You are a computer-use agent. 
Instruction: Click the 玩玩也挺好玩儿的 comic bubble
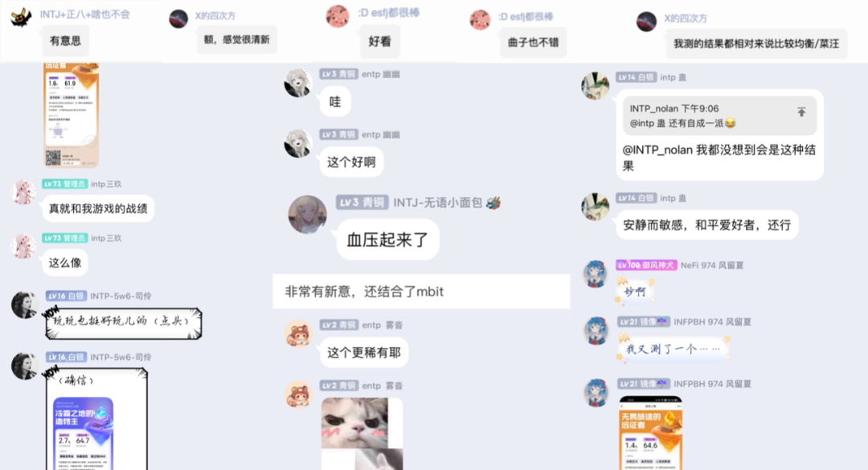tap(124, 323)
